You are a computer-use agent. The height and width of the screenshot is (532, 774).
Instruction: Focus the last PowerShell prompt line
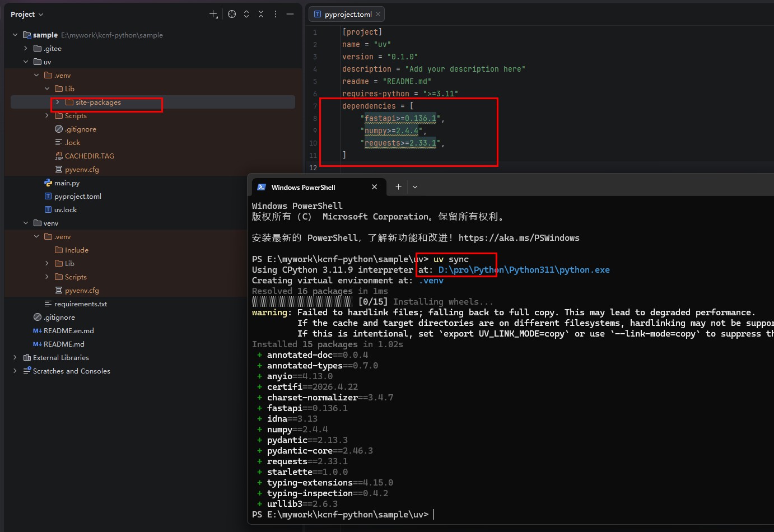343,515
